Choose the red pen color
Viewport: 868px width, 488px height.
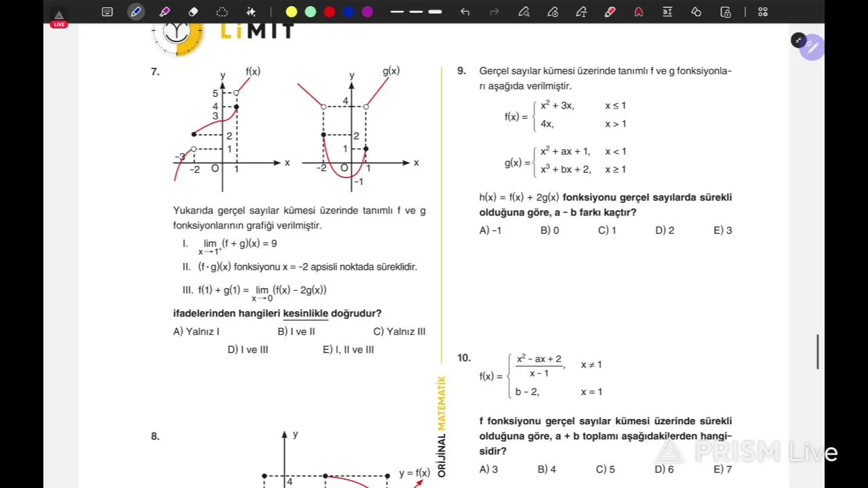coord(330,12)
